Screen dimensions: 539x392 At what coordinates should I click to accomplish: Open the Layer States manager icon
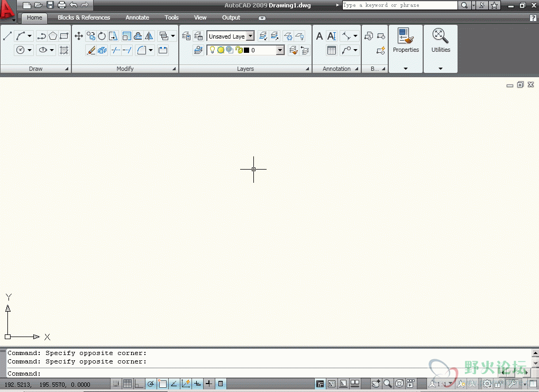[198, 36]
